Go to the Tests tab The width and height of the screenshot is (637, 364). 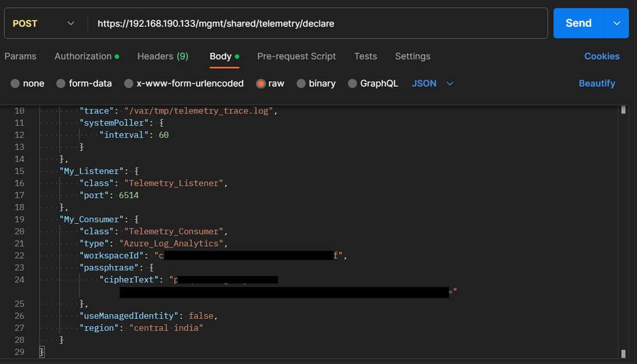point(365,56)
